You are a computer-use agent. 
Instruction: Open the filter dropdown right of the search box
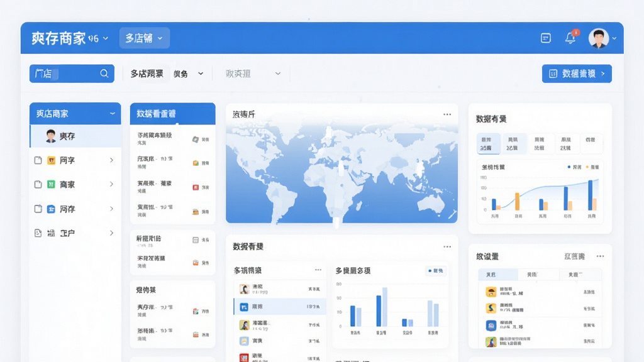pos(167,74)
